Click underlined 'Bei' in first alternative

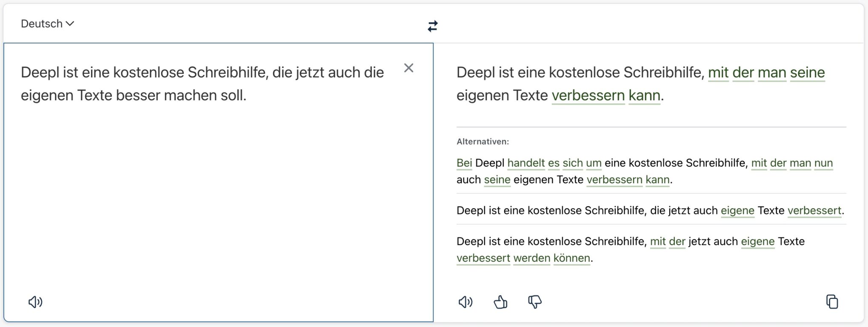coord(464,163)
